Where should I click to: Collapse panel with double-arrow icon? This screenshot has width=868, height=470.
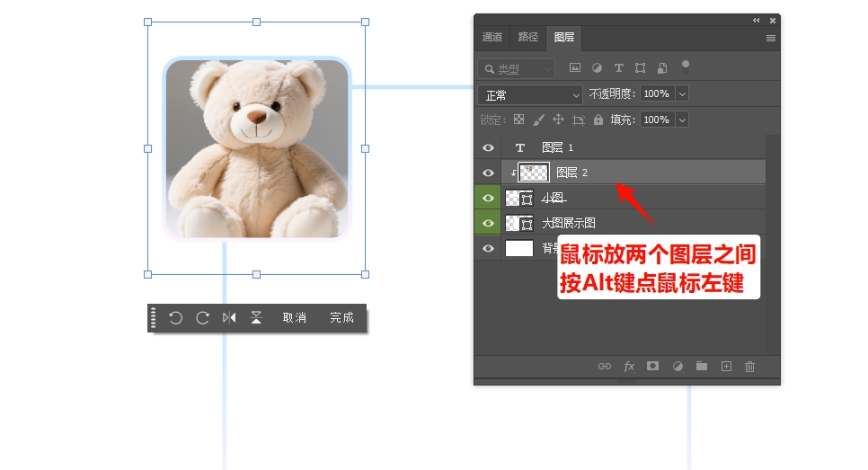(x=757, y=21)
